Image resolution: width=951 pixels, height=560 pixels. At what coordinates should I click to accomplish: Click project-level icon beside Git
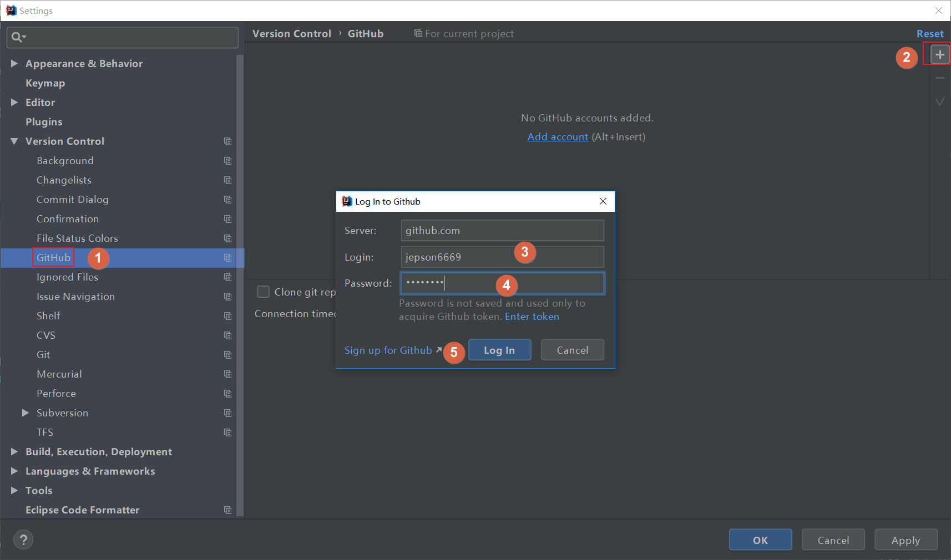click(227, 355)
